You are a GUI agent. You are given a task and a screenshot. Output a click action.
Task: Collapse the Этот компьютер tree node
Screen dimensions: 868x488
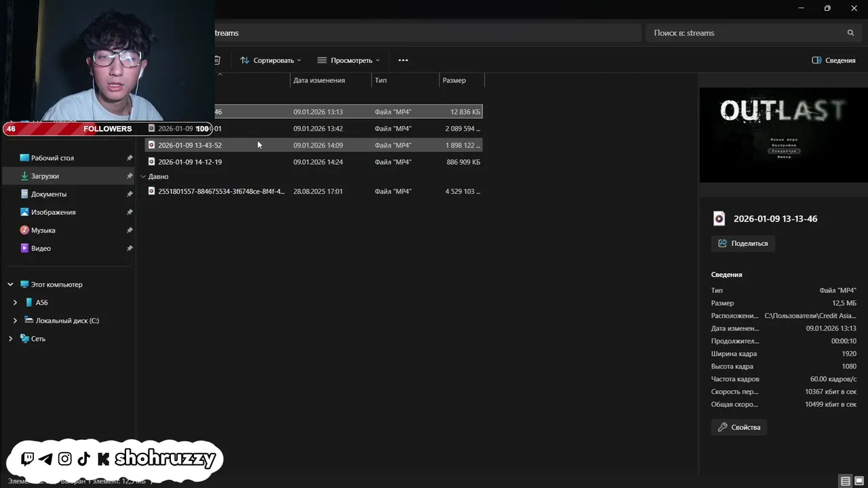pyautogui.click(x=10, y=285)
